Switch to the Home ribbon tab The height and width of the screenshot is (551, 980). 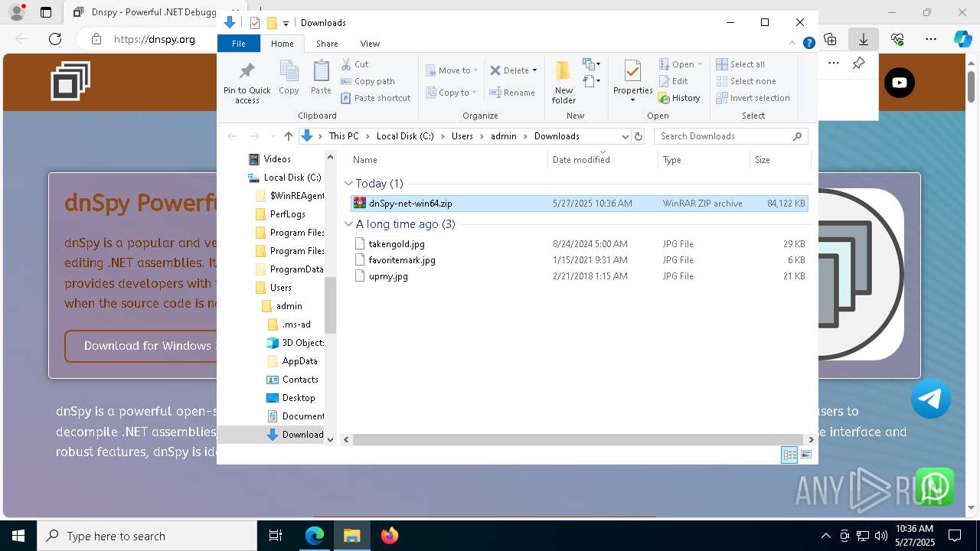(282, 44)
